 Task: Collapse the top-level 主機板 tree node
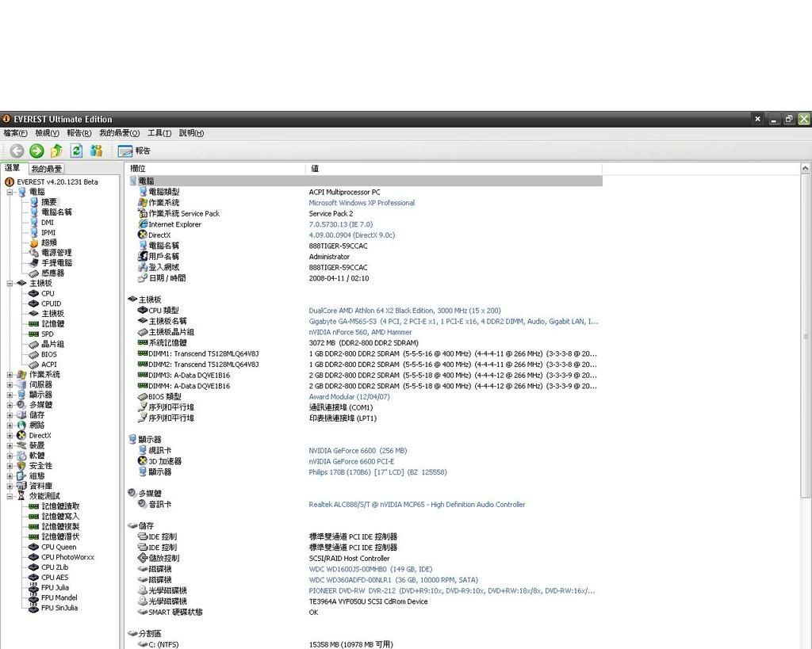point(10,283)
